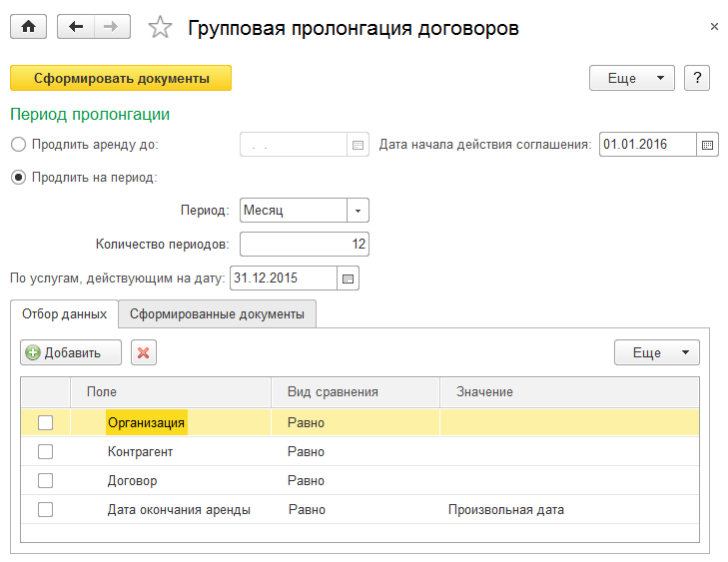Enable the Контрагент filter checkbox
Screen dimensions: 728x562
click(46, 451)
